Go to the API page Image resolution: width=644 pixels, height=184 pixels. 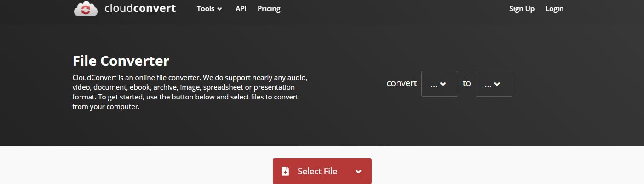coord(241,9)
